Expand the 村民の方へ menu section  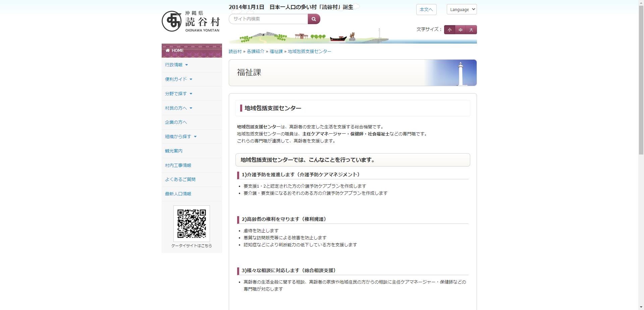click(176, 108)
